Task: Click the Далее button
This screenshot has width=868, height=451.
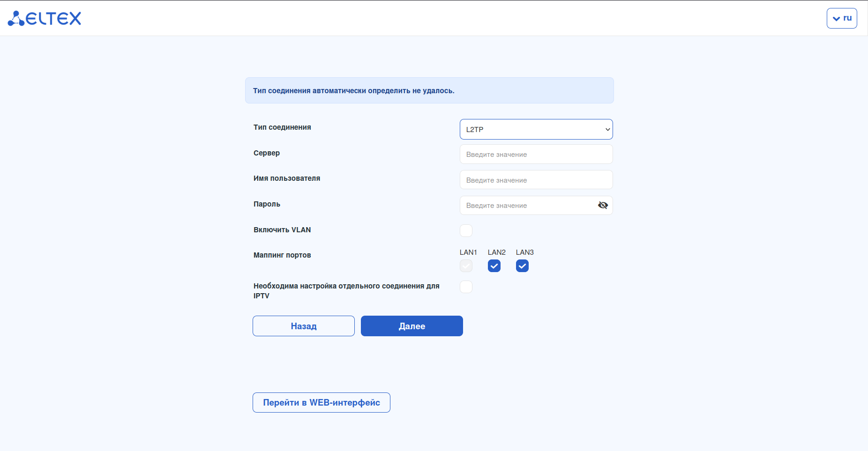Action: pyautogui.click(x=412, y=326)
